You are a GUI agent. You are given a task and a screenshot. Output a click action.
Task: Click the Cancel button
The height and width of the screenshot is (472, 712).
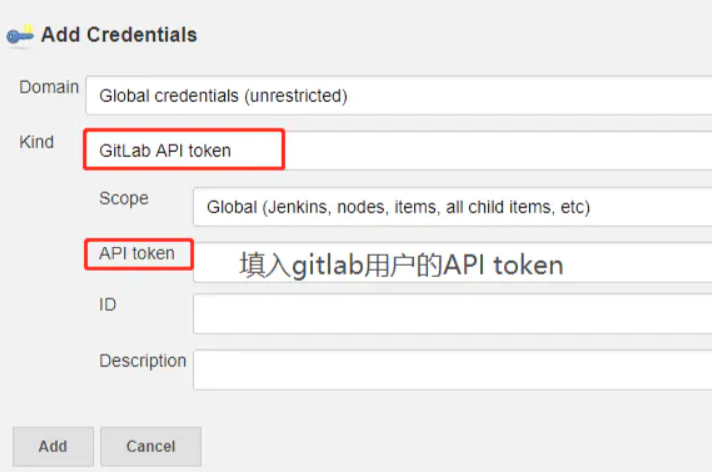tap(151, 447)
